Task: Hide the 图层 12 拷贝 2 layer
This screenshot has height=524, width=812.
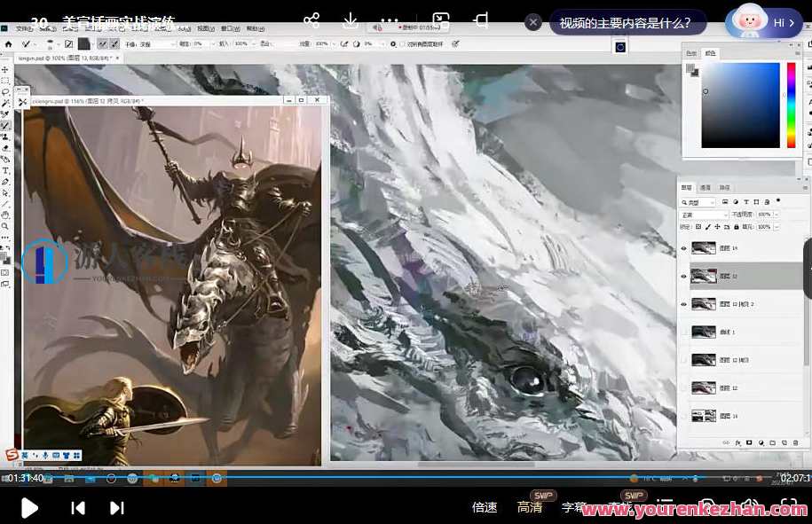Action: [683, 304]
